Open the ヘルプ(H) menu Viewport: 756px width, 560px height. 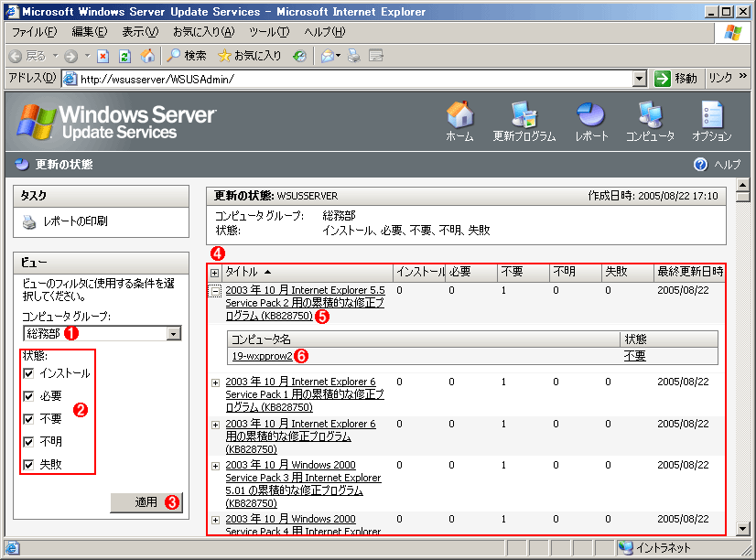coord(325,32)
